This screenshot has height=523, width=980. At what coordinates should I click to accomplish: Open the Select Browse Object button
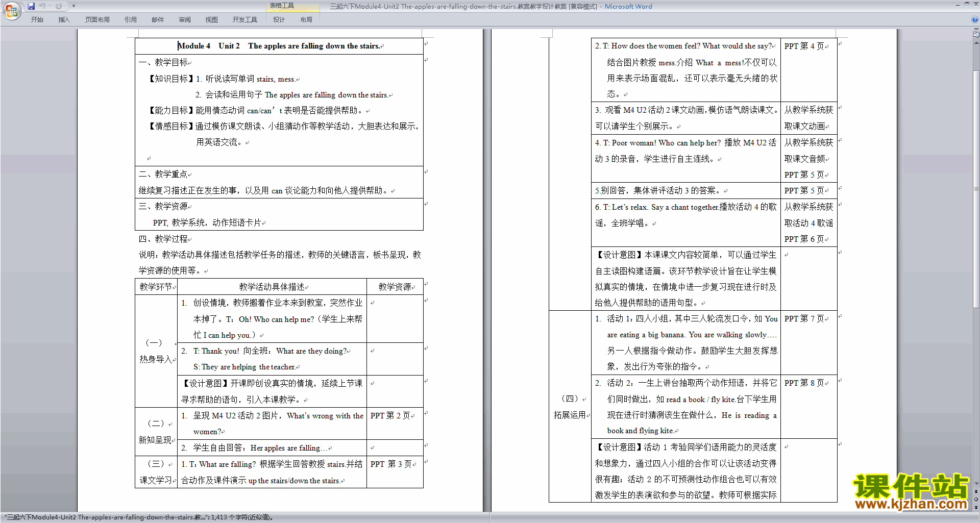click(x=976, y=499)
